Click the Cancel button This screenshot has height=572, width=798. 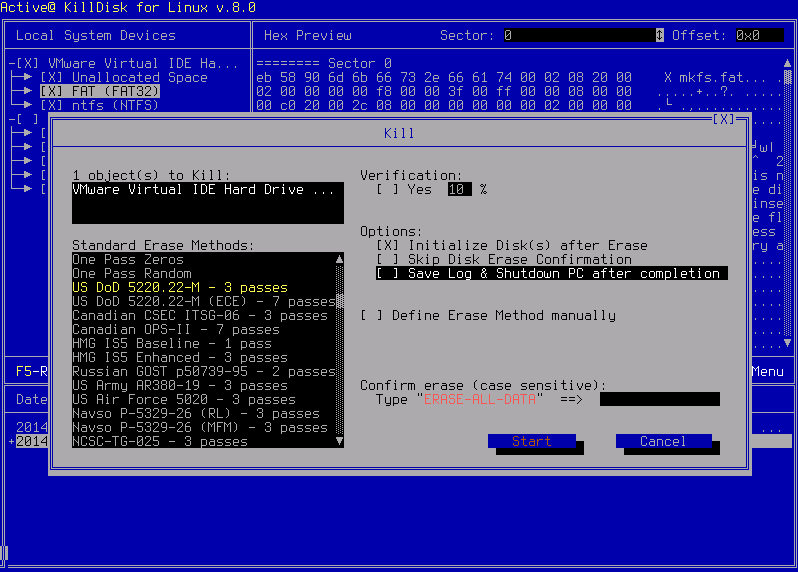pyautogui.click(x=663, y=441)
